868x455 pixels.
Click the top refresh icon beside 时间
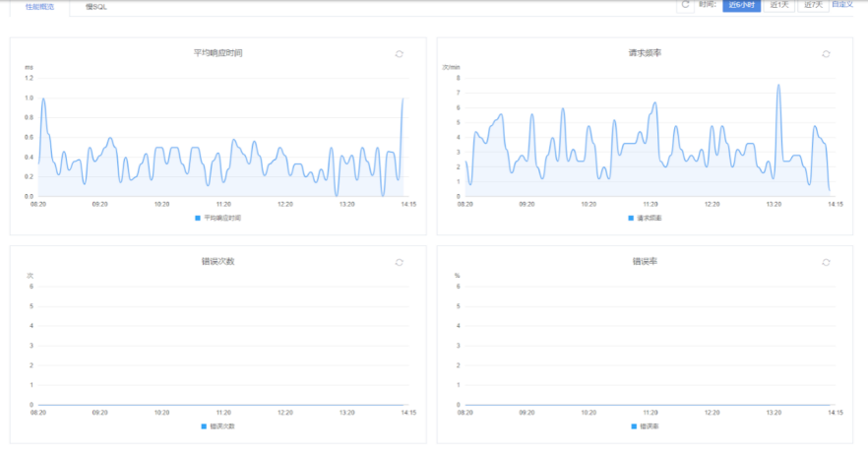(x=685, y=5)
